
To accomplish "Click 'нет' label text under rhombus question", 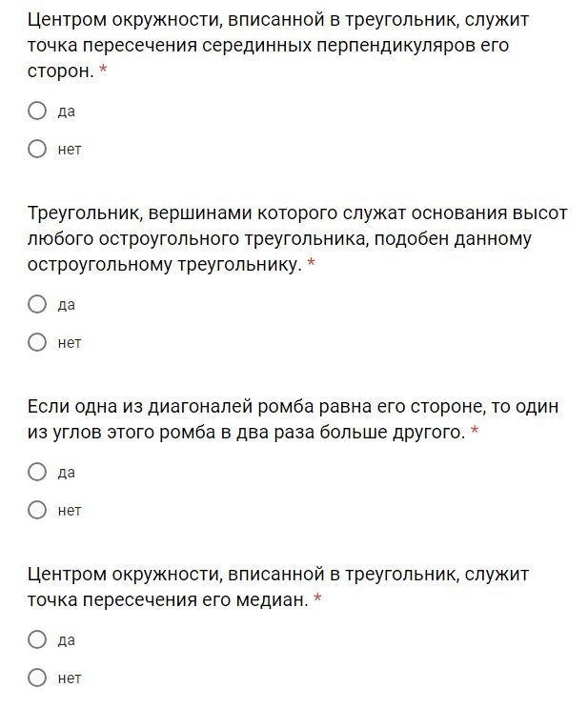I will coord(70,511).
